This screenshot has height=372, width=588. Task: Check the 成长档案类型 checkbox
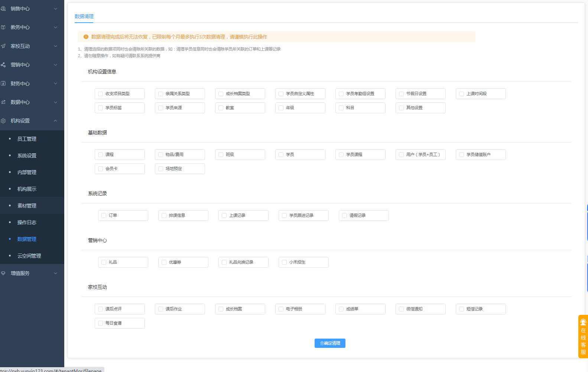(x=221, y=94)
